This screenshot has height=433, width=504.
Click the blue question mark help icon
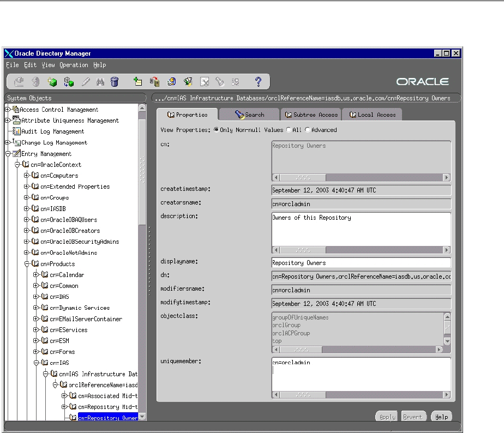[259, 82]
